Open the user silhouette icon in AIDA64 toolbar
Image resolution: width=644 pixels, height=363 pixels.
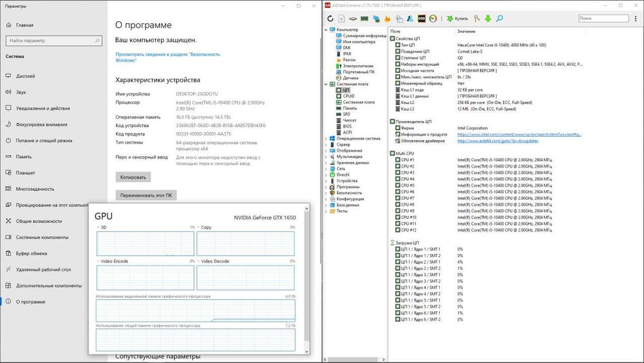(410, 19)
